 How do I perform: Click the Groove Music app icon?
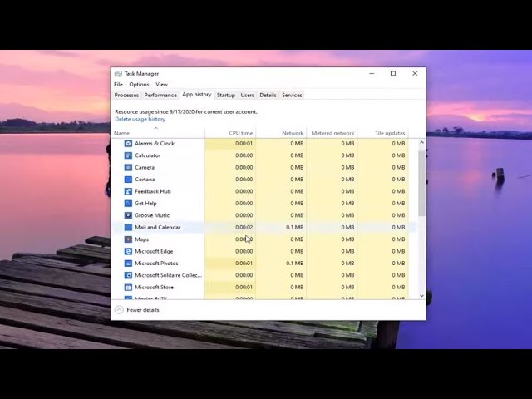click(128, 215)
